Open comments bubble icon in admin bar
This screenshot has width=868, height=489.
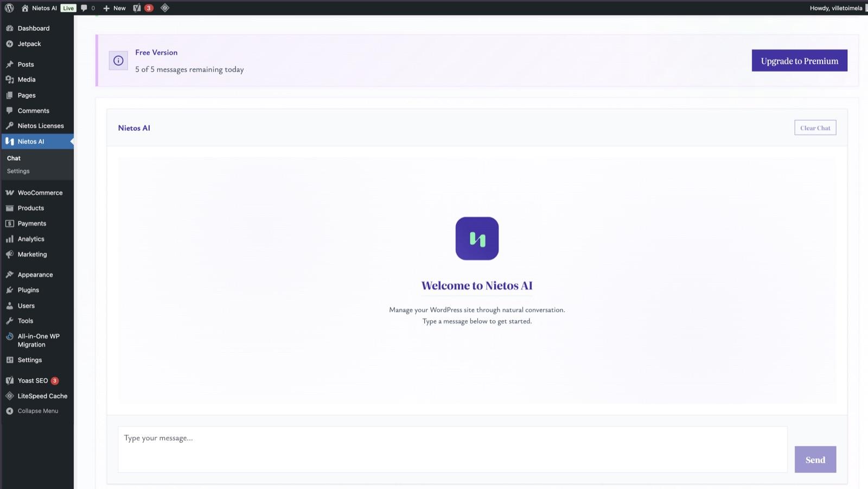point(84,8)
